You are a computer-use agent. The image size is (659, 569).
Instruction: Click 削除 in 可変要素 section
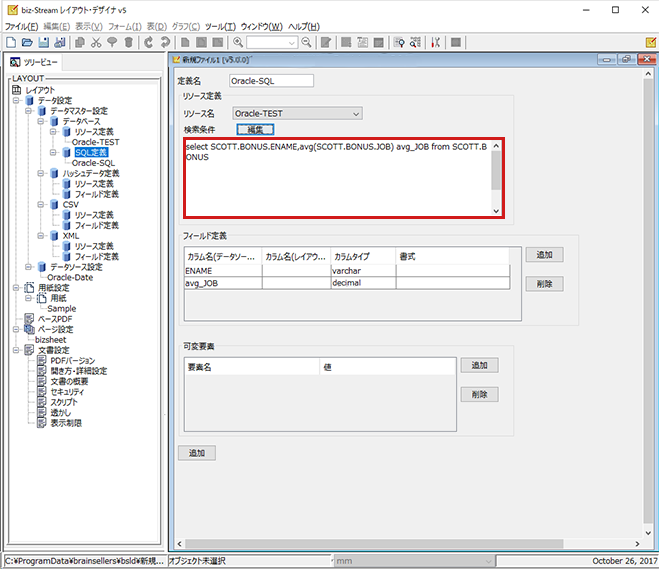[479, 395]
